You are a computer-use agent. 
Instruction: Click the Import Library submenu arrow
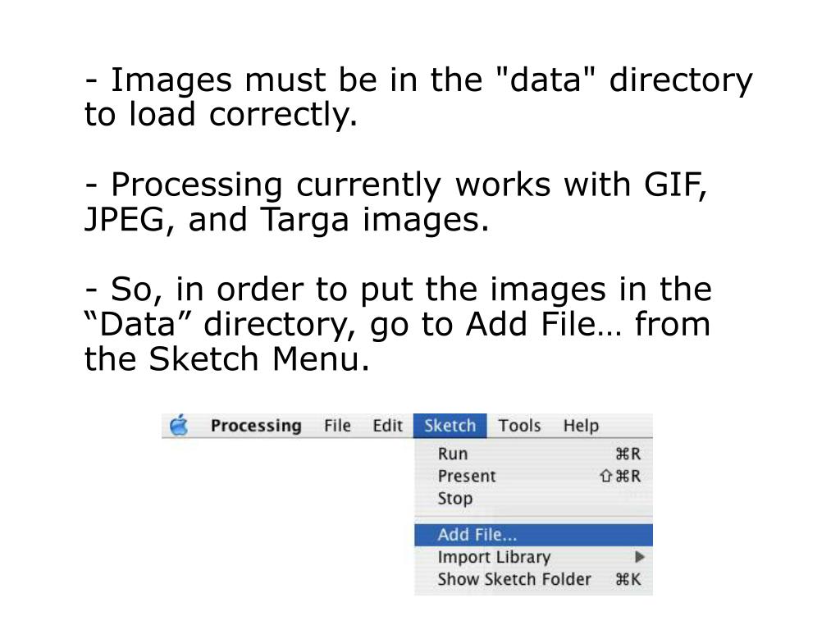(639, 557)
